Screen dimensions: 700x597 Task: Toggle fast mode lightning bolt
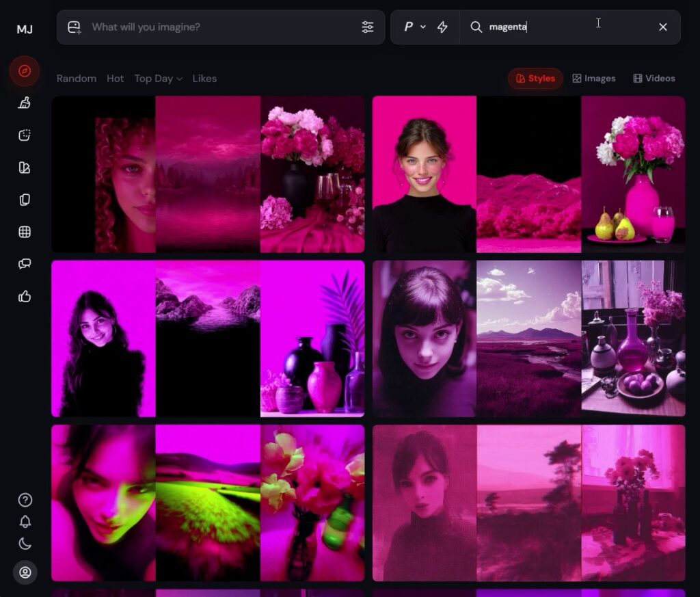442,27
